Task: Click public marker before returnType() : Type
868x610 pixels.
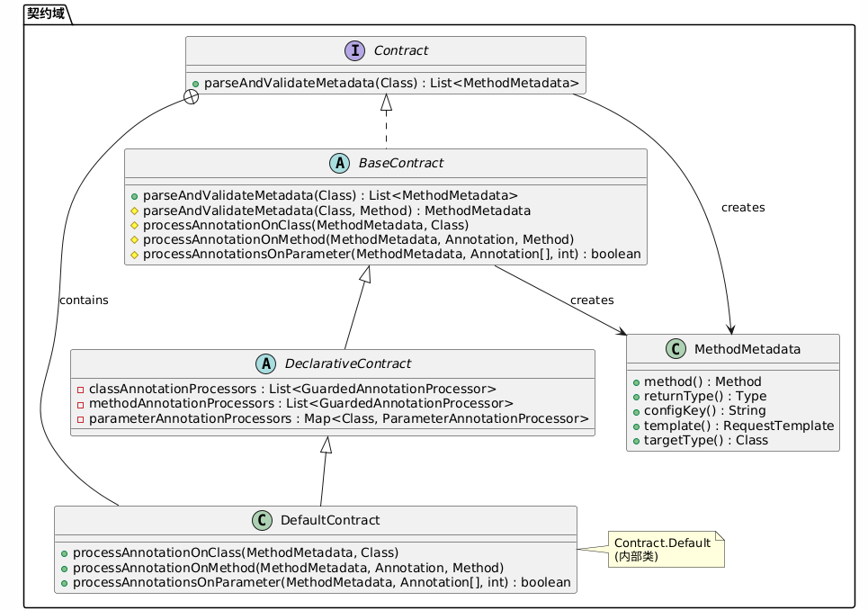Action: click(x=636, y=397)
